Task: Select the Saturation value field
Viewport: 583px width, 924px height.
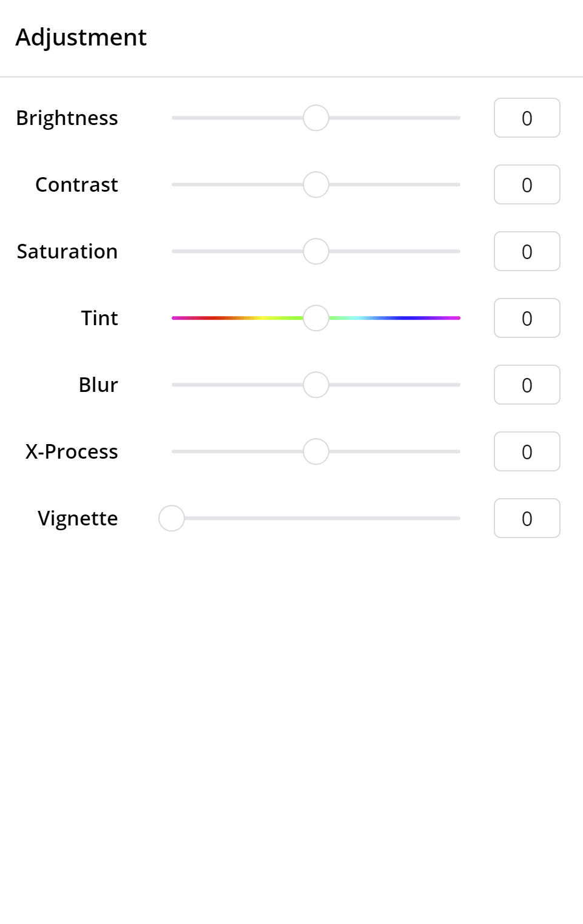Action: point(527,251)
